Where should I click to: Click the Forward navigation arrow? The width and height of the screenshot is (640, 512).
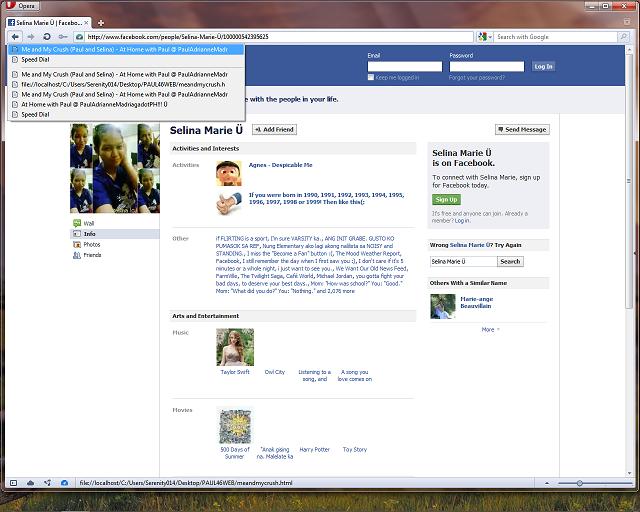click(31, 37)
